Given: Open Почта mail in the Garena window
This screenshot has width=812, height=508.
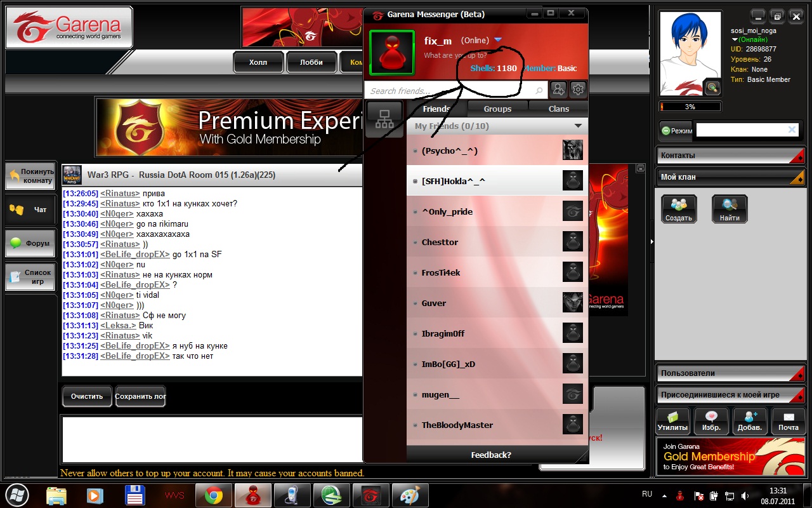Looking at the screenshot, I should click(789, 422).
